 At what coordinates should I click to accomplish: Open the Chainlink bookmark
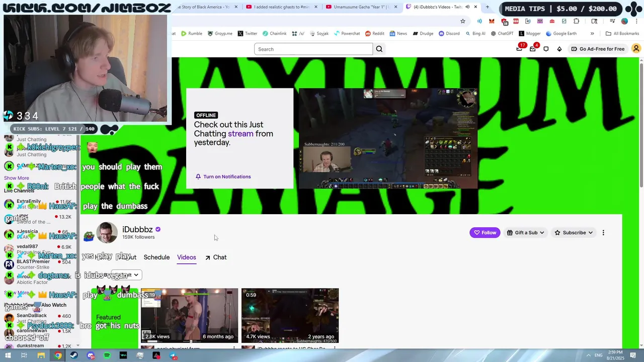click(x=274, y=34)
